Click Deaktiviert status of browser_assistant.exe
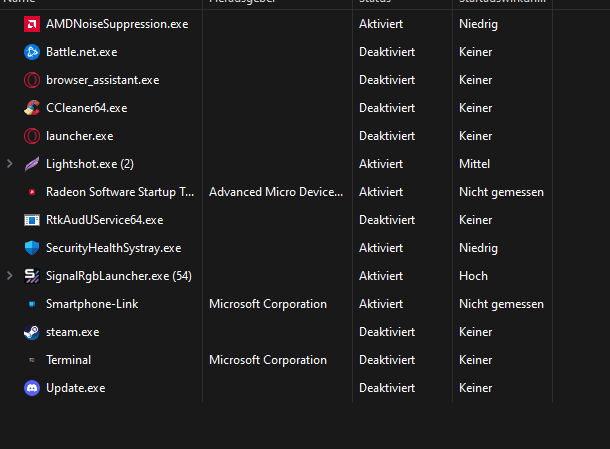This screenshot has height=449, width=610. (x=387, y=80)
